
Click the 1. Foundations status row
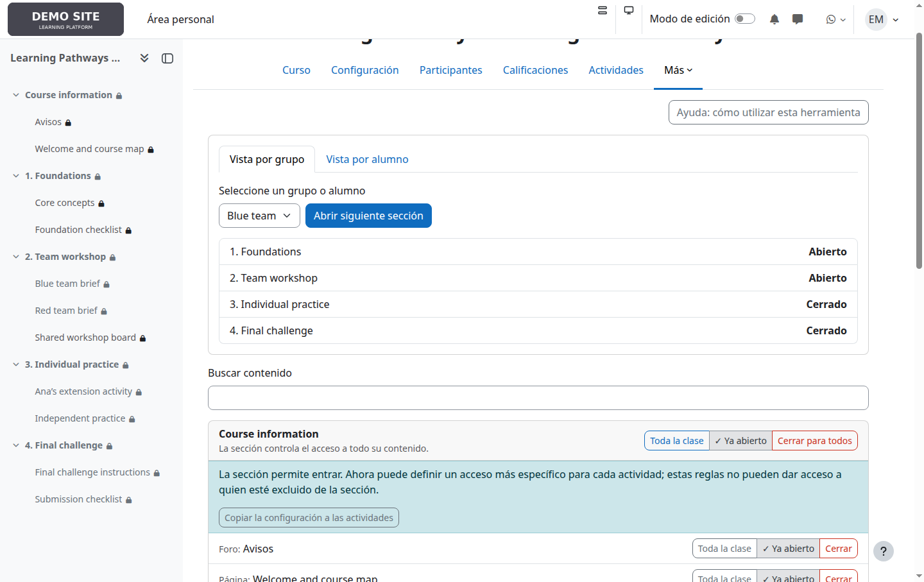tap(538, 252)
